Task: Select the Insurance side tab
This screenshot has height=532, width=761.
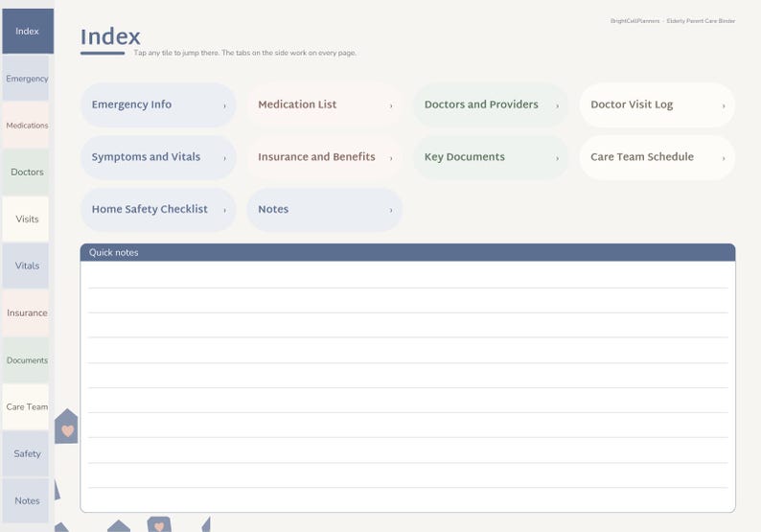Action: click(x=26, y=313)
